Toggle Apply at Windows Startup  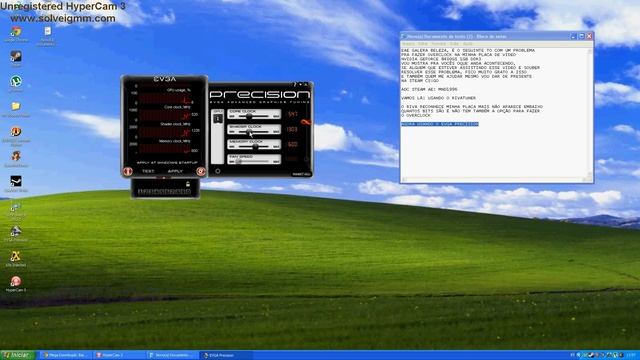click(x=167, y=163)
